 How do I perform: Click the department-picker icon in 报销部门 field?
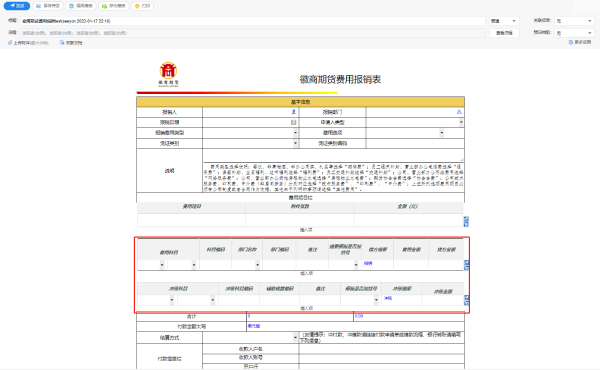(459, 112)
